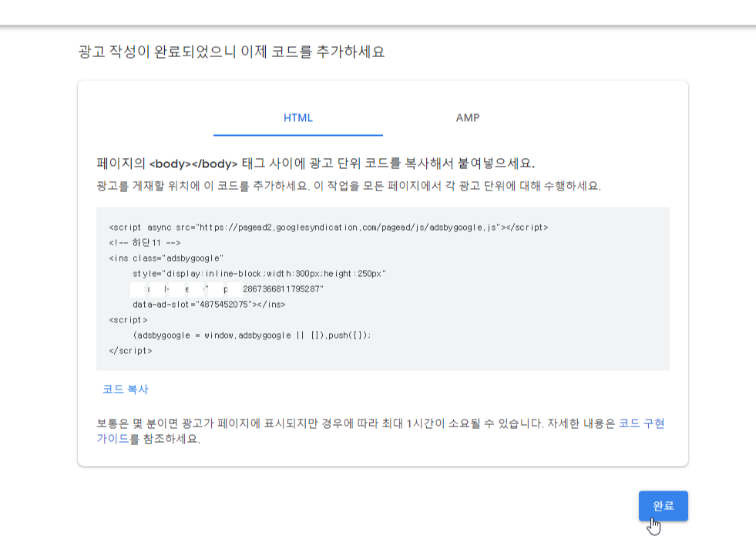The image size is (756, 553).
Task: Click the data-ad-slot="4875452075" line
Action: click(210, 305)
